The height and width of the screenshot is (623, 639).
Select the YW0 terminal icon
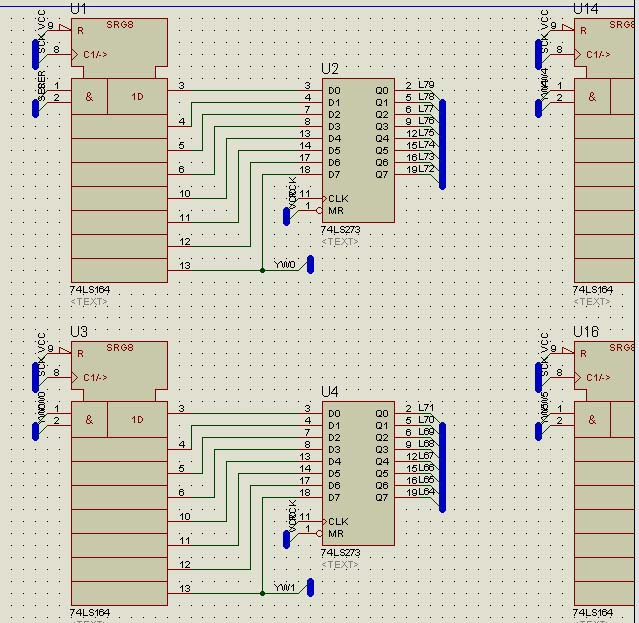coord(310,264)
